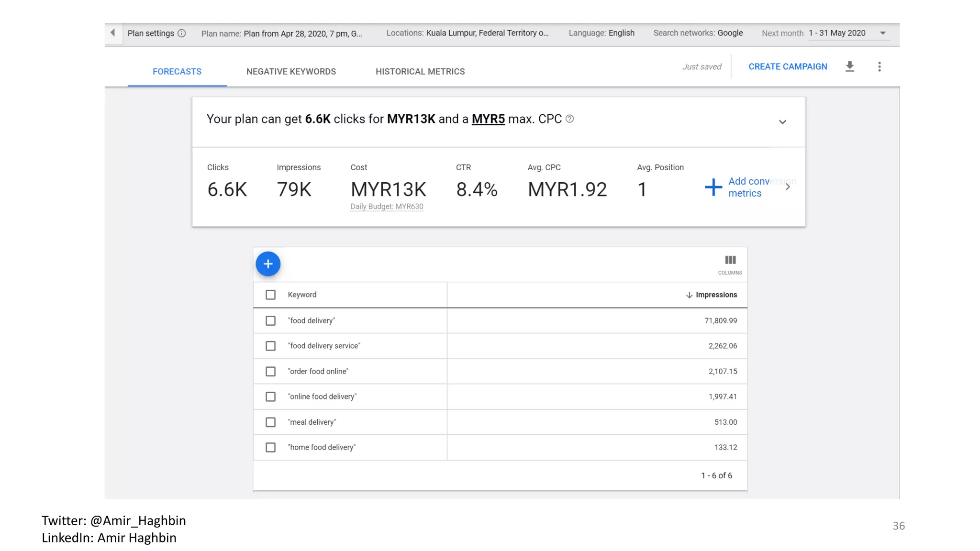Image resolution: width=980 pixels, height=551 pixels.
Task: Open the Historical Metrics tab
Action: 420,71
